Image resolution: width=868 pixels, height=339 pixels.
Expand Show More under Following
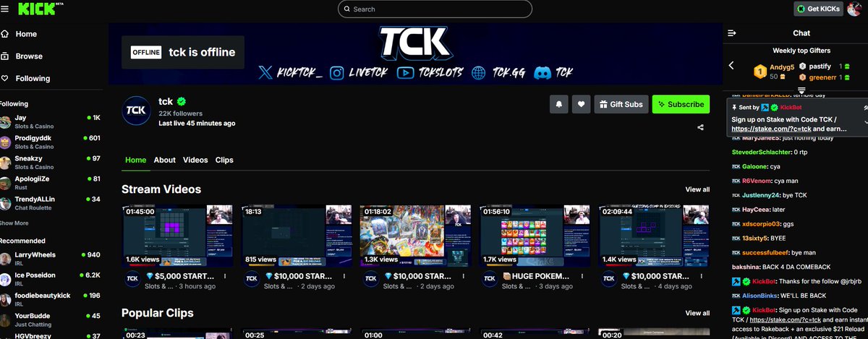pyautogui.click(x=14, y=223)
